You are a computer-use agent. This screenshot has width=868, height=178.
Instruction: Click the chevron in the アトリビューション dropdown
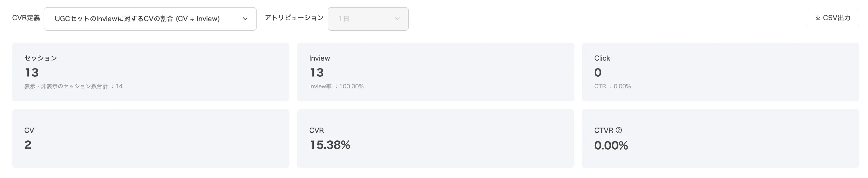click(x=397, y=19)
